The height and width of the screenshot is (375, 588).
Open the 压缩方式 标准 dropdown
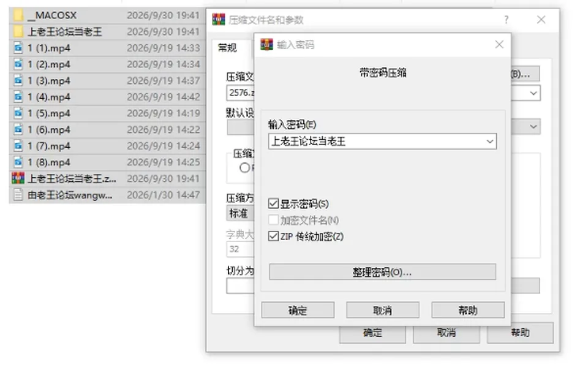coord(240,213)
